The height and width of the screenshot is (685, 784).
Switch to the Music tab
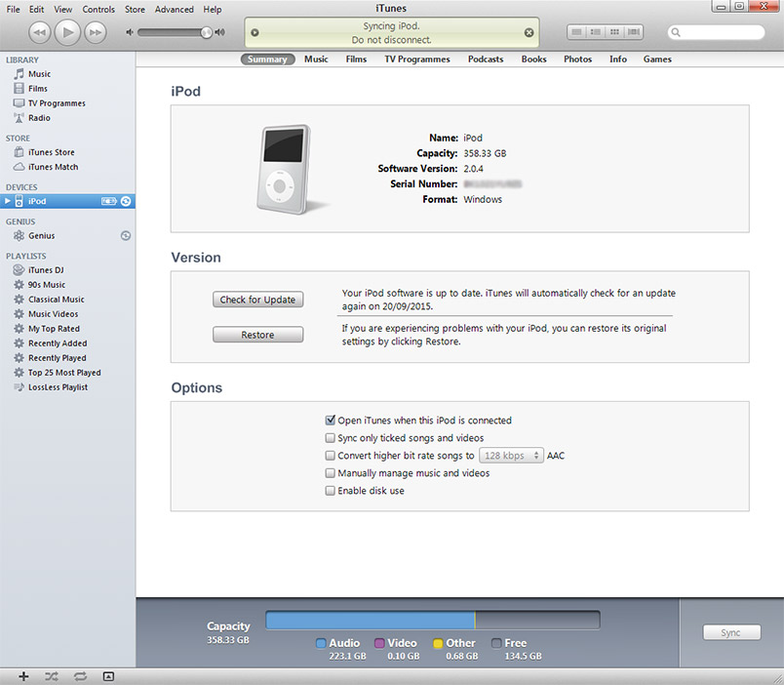click(316, 60)
